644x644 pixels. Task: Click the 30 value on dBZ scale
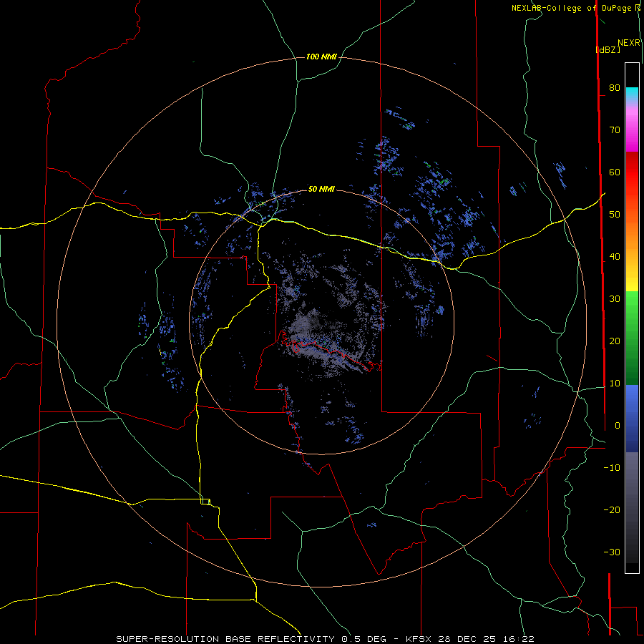point(615,299)
